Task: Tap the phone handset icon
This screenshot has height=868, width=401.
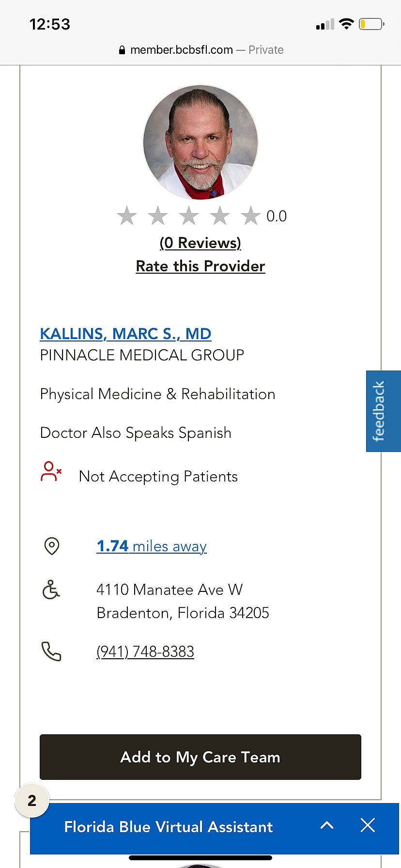Action: tap(51, 651)
